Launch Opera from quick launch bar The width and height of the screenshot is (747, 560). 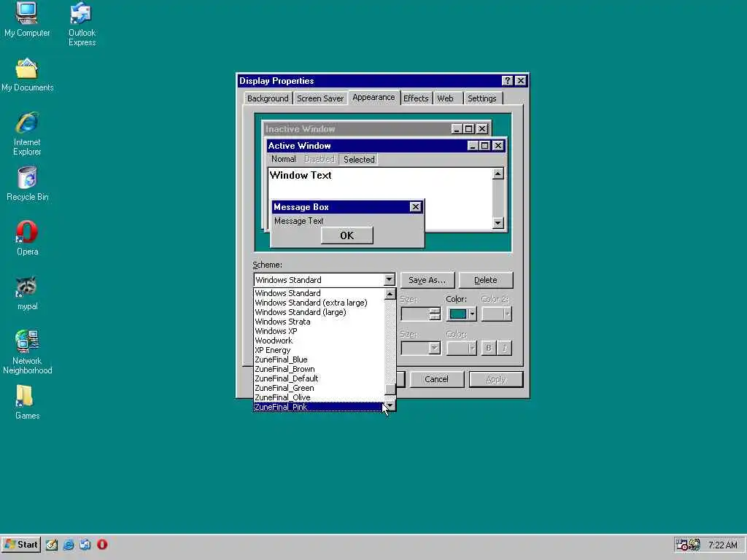pos(102,545)
